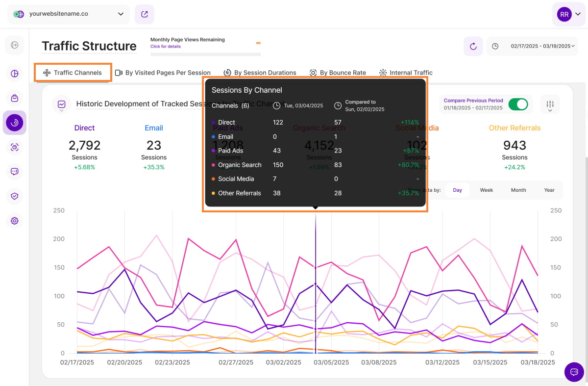Select Year in show data by
The width and height of the screenshot is (588, 386).
coord(549,190)
